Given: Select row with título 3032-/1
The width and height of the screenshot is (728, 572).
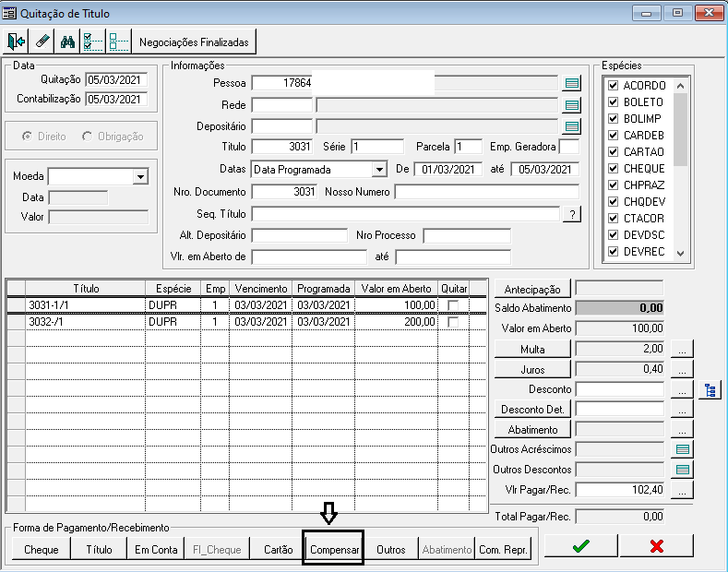Looking at the screenshot, I should coord(246,322).
